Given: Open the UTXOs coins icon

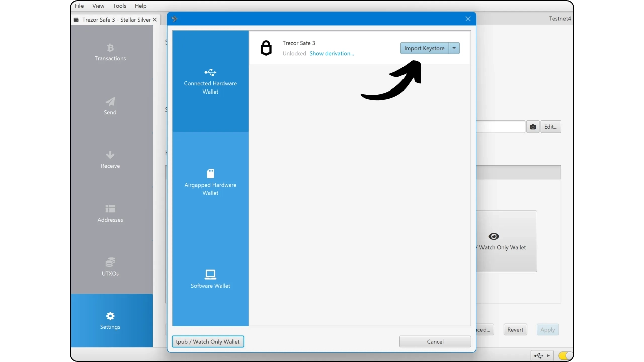Looking at the screenshot, I should pos(110,262).
